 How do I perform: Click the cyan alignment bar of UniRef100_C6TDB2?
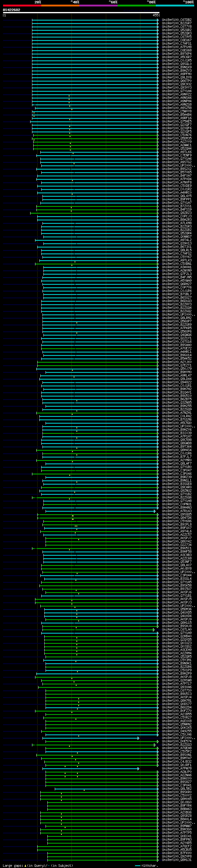click(95, 20)
